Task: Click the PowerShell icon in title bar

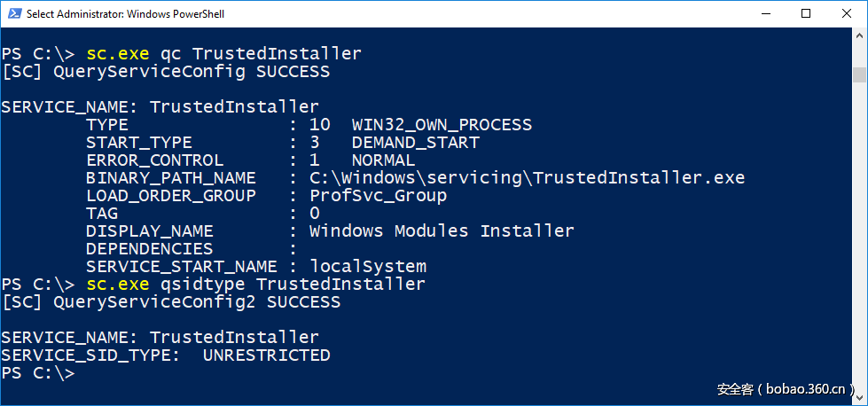Action: pyautogui.click(x=12, y=13)
